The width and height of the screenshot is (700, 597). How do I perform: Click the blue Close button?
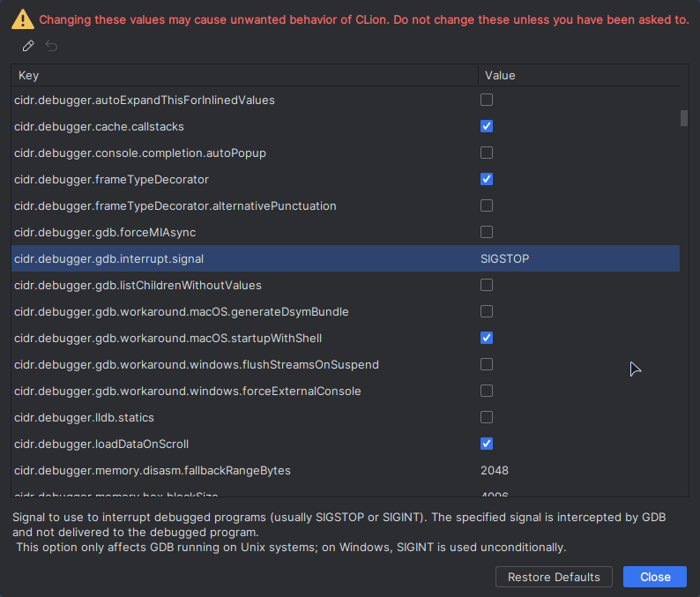click(654, 577)
